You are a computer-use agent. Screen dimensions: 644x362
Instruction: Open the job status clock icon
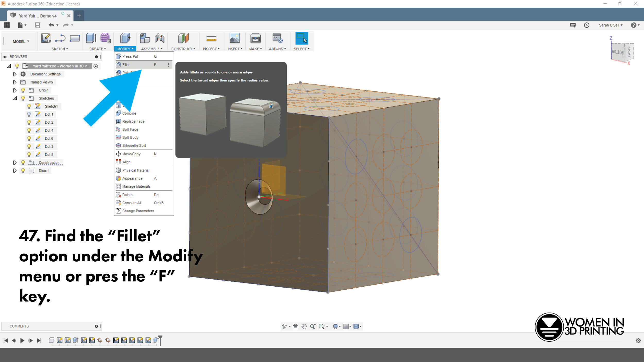[587, 25]
